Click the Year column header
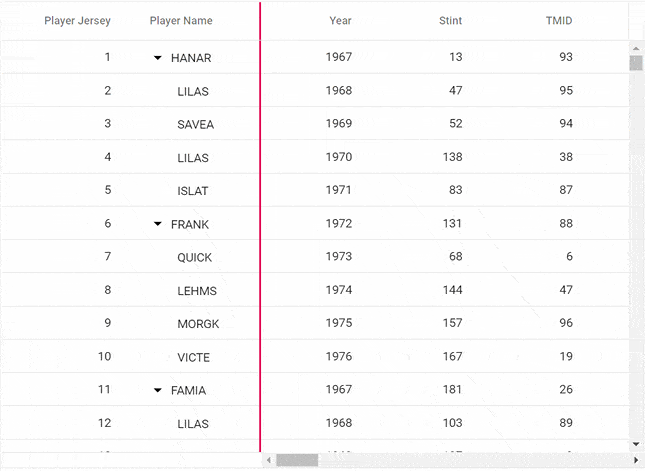This screenshot has height=471, width=645. click(340, 21)
